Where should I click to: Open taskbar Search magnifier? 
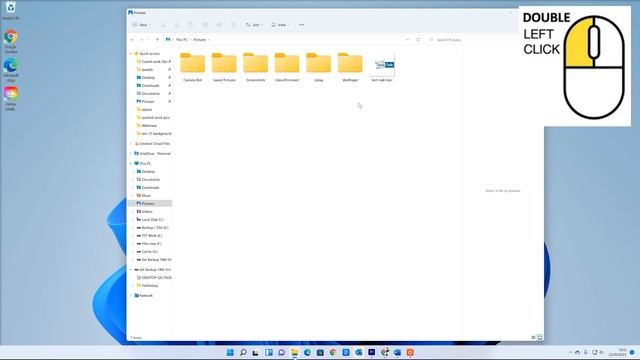(243, 352)
